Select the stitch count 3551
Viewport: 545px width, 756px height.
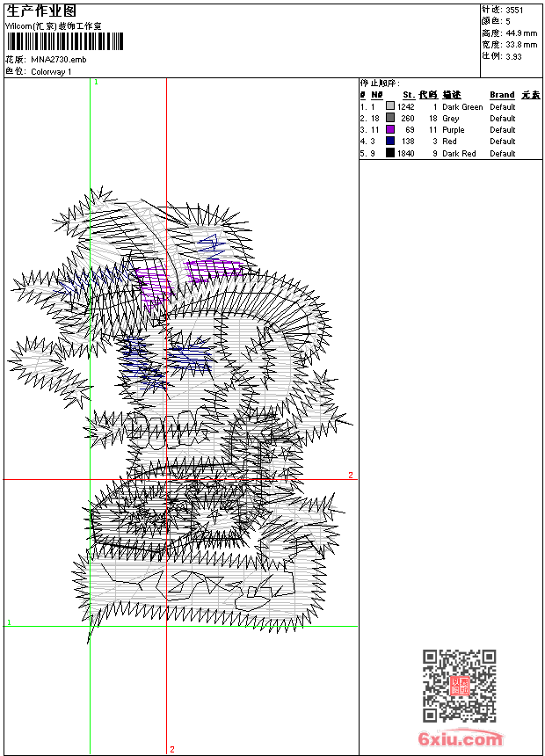[514, 11]
